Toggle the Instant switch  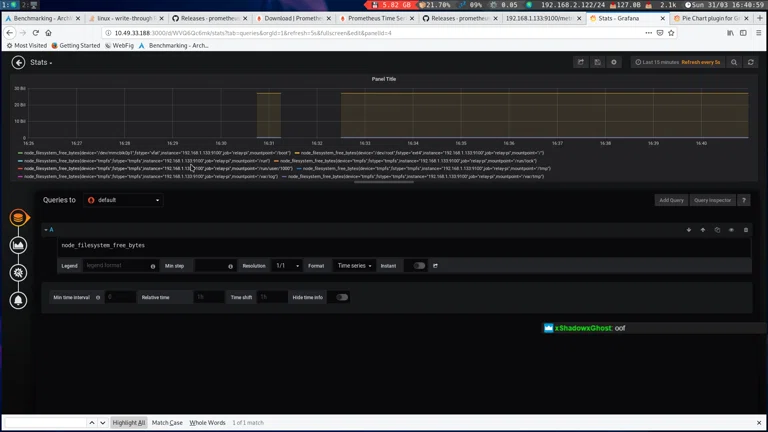(x=419, y=266)
